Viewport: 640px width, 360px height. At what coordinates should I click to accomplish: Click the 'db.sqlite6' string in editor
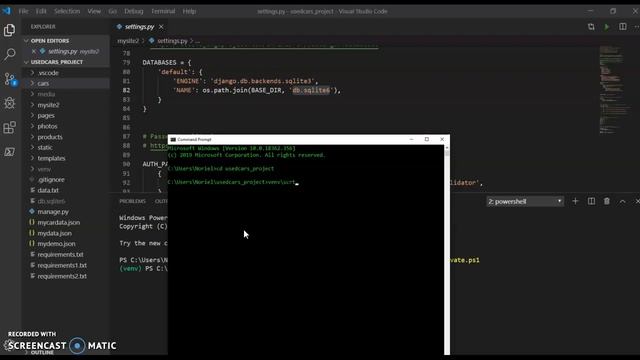pos(311,90)
